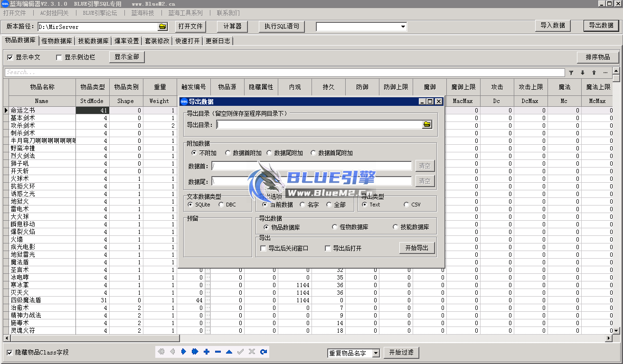
Task: Switch to 爆率设置 tab
Action: pos(127,41)
